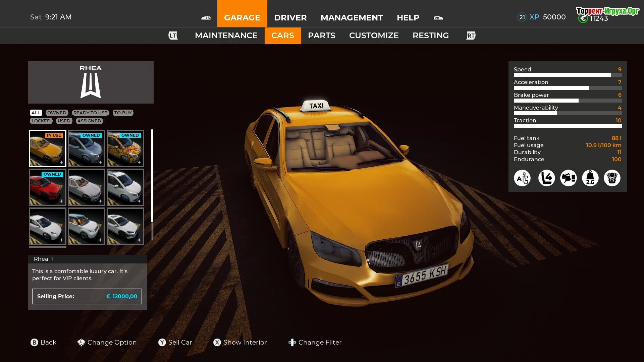This screenshot has height=362, width=644.
Task: Click the trunk capacity icon
Action: pos(568,178)
